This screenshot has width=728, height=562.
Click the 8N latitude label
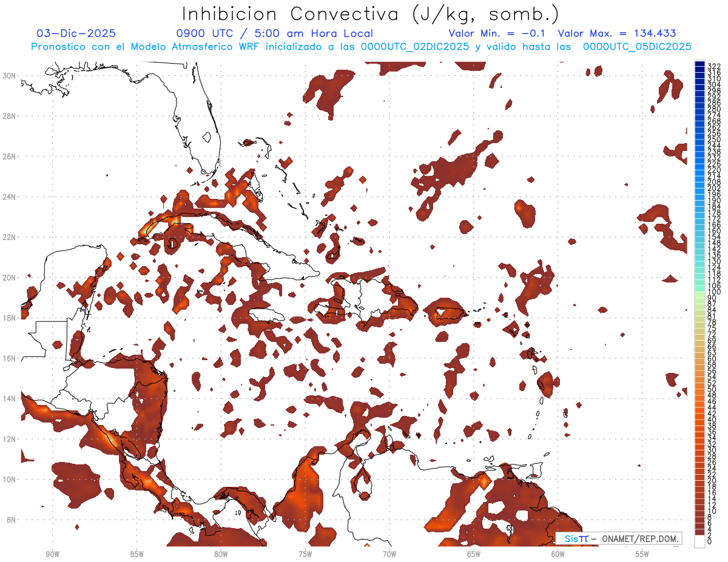click(12, 520)
